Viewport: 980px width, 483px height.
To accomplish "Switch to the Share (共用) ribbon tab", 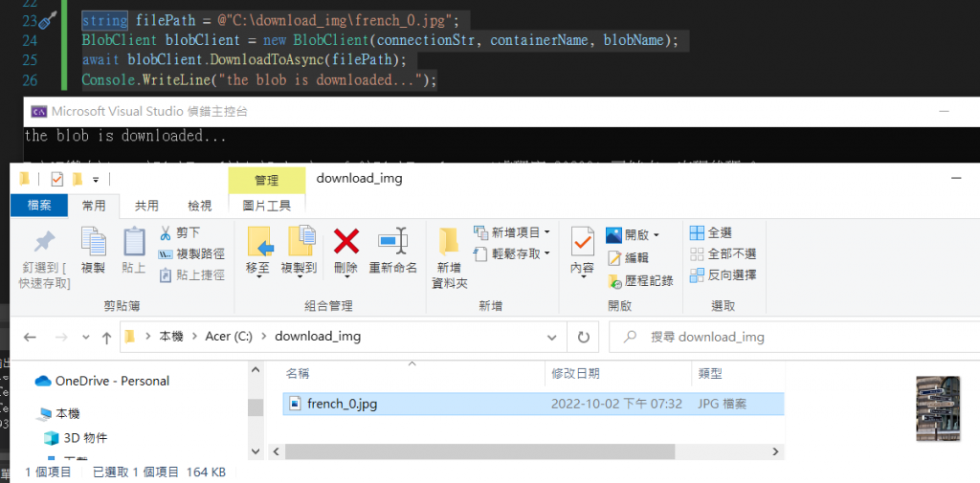I will [x=146, y=205].
